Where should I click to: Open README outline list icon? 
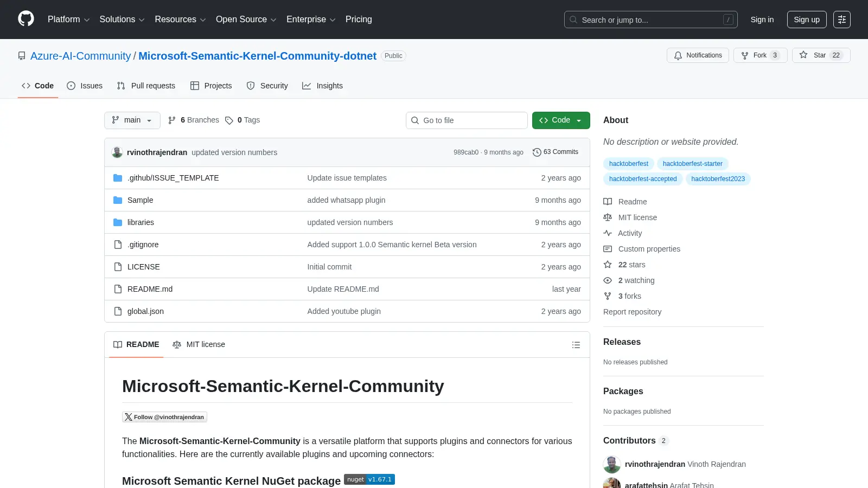coord(576,345)
